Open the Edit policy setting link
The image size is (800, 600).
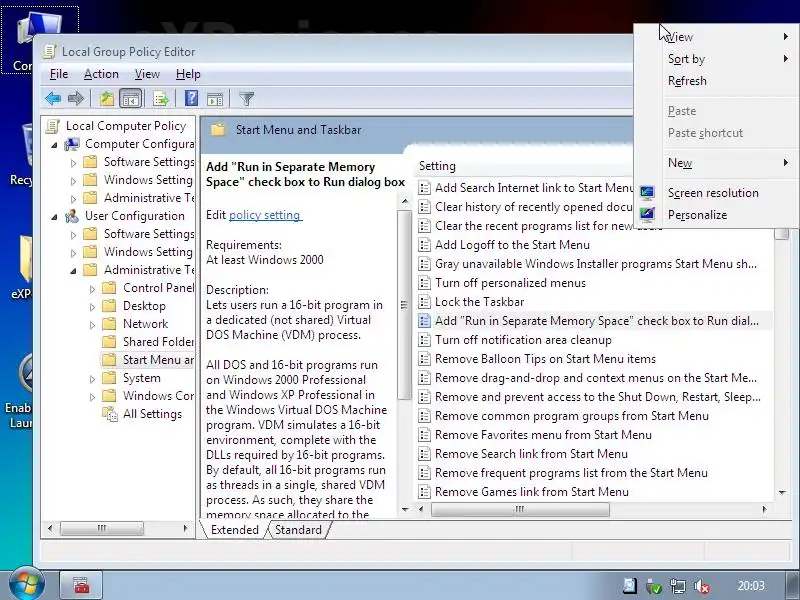[x=265, y=215]
